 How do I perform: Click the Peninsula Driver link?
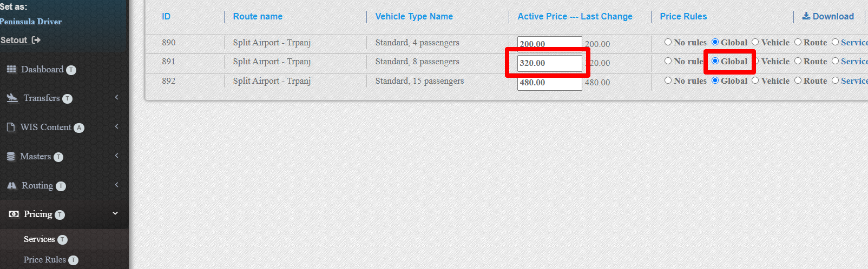point(31,22)
